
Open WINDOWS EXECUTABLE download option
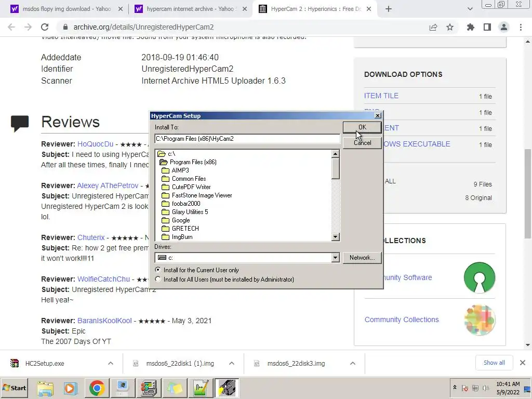pyautogui.click(x=417, y=144)
